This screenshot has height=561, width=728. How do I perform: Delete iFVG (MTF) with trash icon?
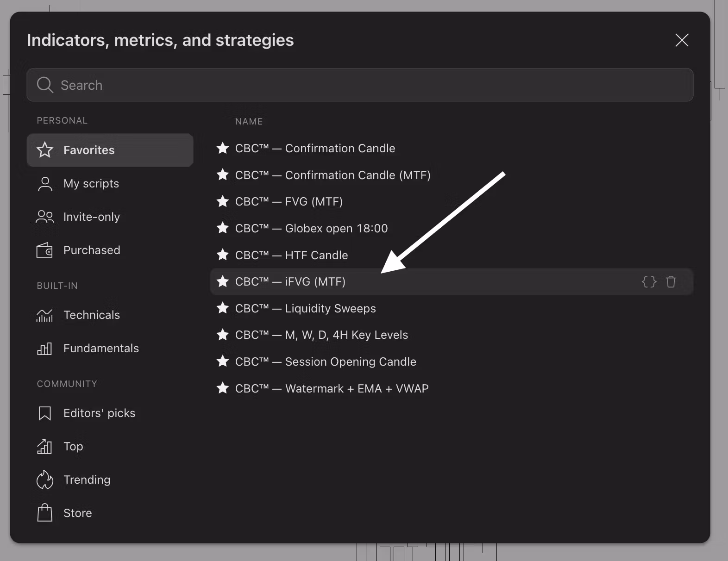tap(671, 281)
